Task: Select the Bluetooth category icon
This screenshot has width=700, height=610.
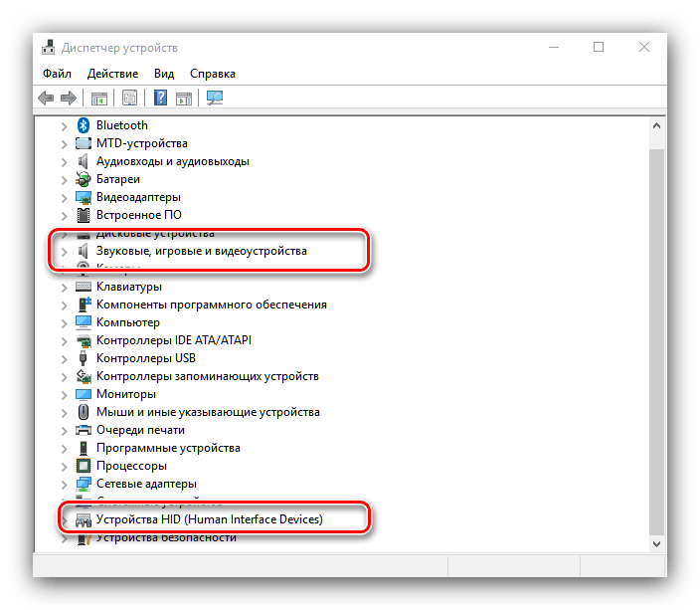Action: coord(84,125)
